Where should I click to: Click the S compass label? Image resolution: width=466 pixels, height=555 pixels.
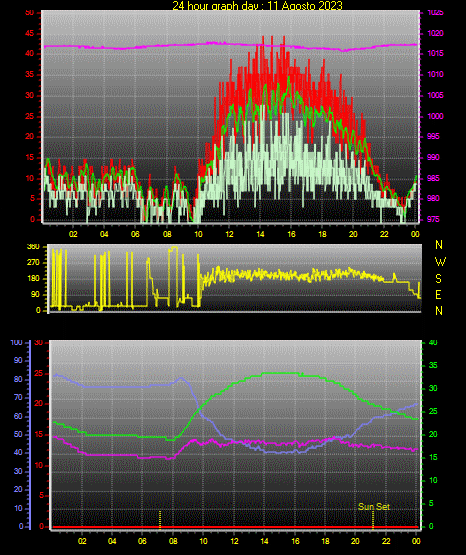(x=438, y=279)
